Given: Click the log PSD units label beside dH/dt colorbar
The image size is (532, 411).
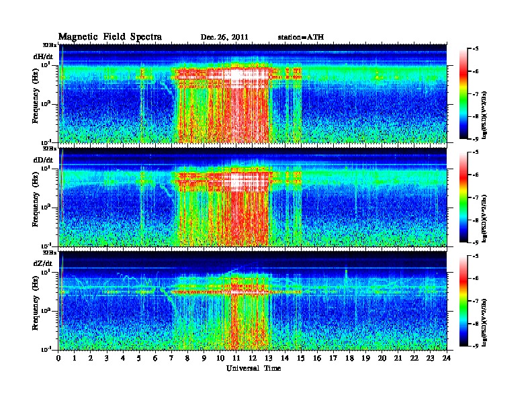Looking at the screenshot, I should [x=484, y=116].
